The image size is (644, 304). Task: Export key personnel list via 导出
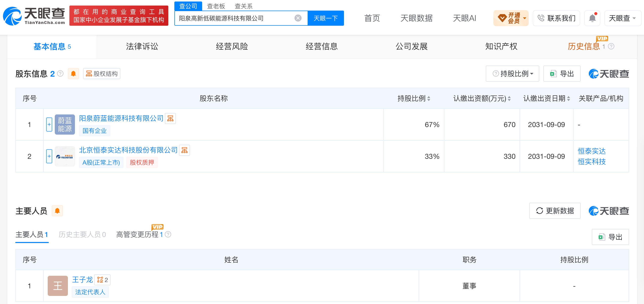tap(610, 237)
